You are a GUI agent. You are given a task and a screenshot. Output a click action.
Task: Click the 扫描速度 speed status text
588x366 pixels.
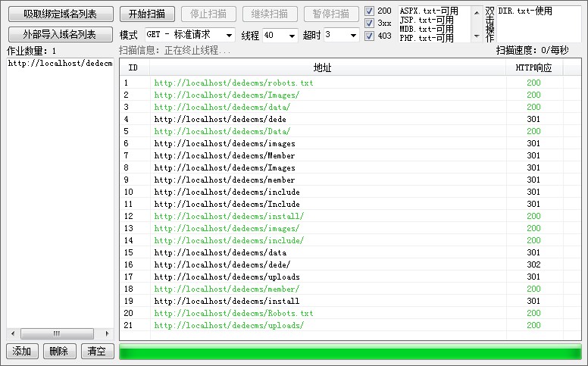[x=532, y=50]
